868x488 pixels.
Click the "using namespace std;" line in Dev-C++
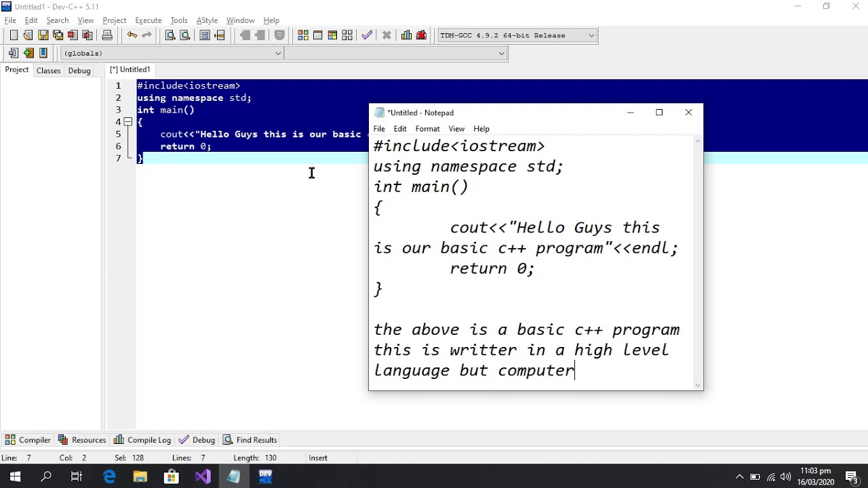coord(194,98)
